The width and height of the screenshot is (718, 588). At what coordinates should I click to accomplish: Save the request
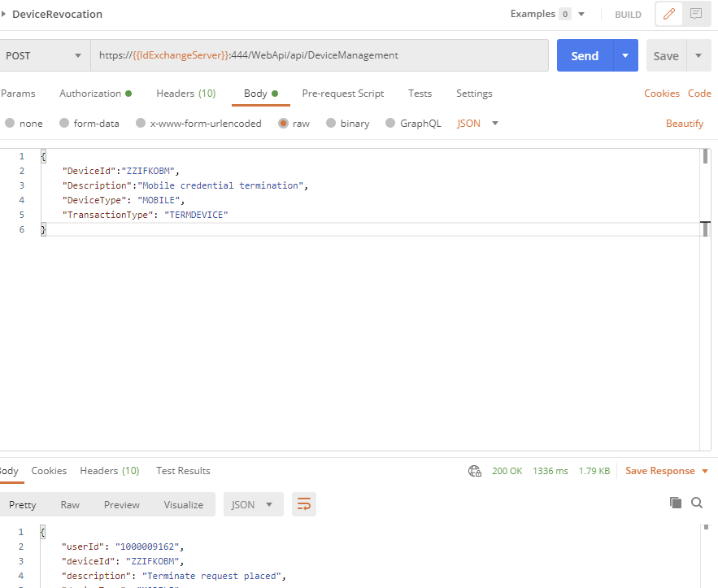(666, 55)
